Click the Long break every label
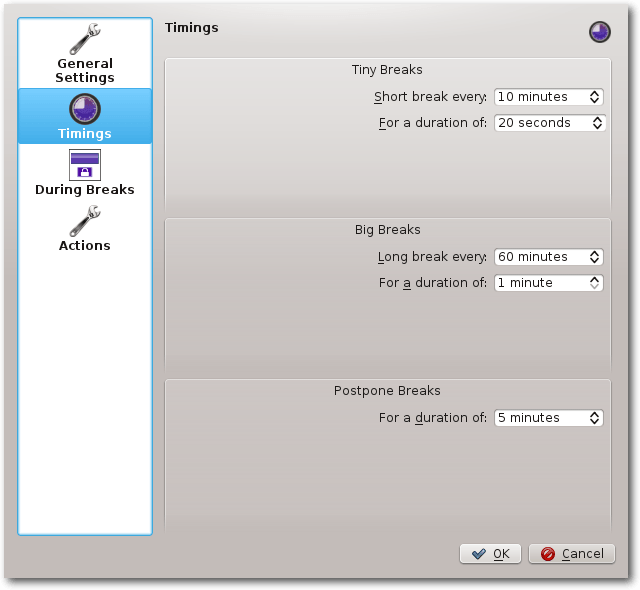Screen dimensions: 640x590 click(432, 257)
